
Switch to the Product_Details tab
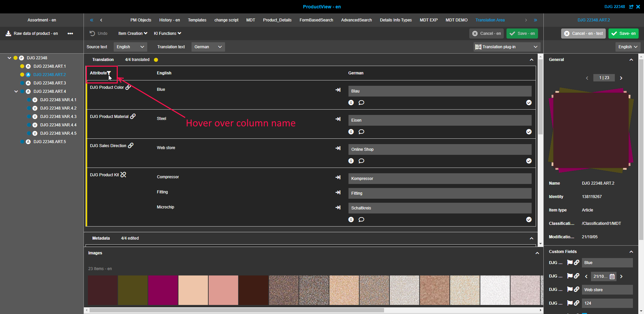(x=277, y=20)
